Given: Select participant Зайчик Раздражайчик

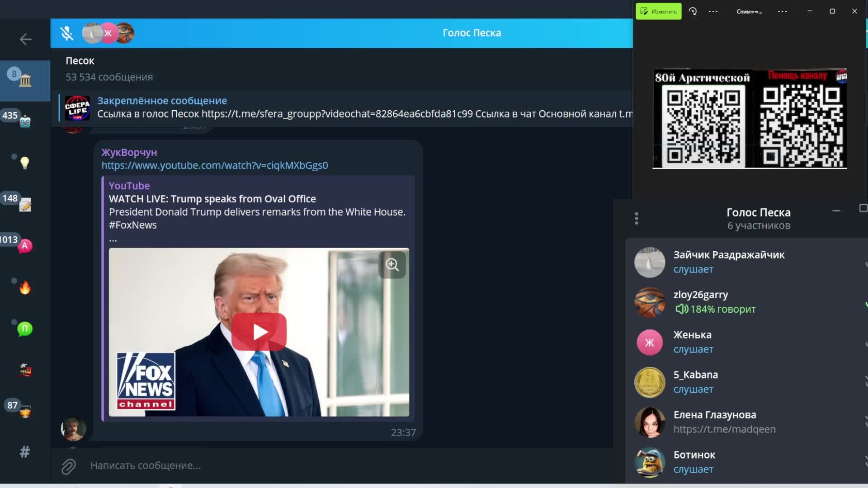Looking at the screenshot, I should [x=746, y=262].
